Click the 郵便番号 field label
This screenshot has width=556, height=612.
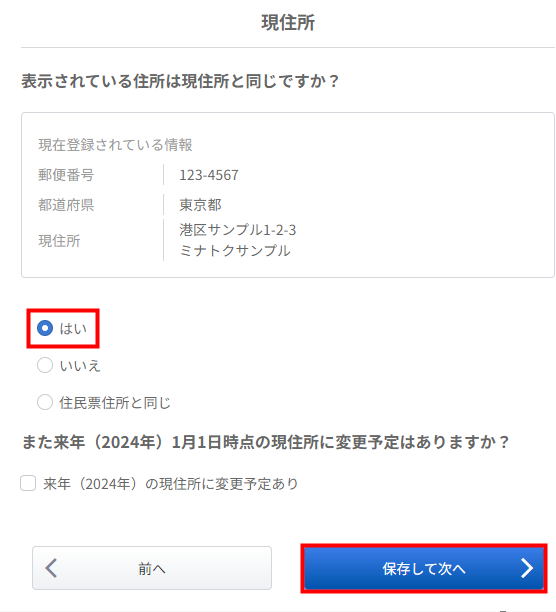click(x=66, y=175)
